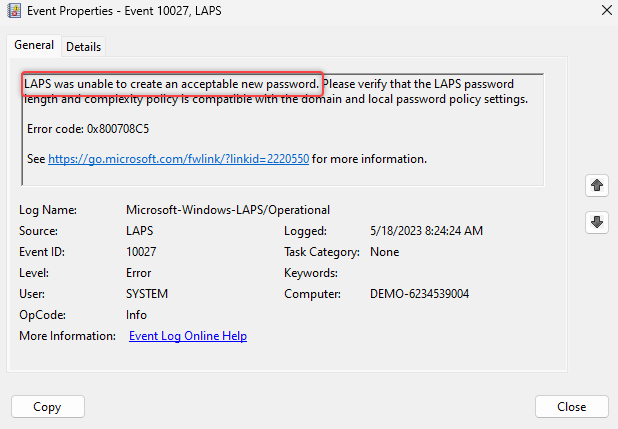
Task: Select the General tab
Action: click(x=34, y=46)
